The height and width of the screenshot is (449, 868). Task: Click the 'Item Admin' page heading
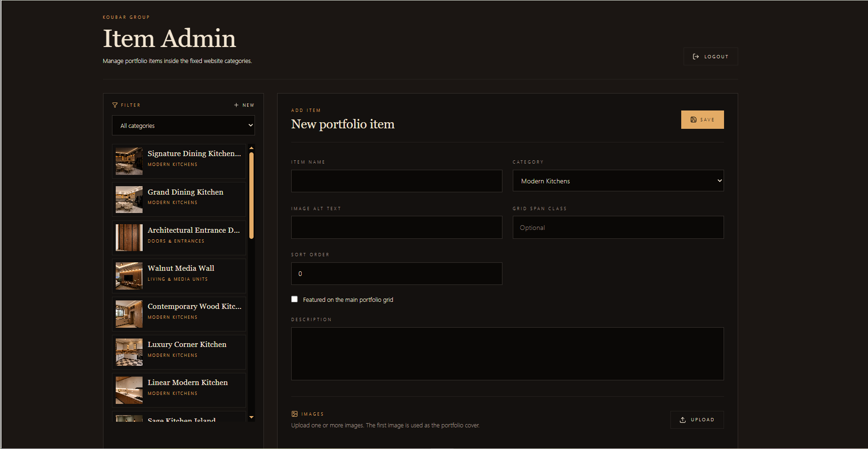pyautogui.click(x=169, y=38)
